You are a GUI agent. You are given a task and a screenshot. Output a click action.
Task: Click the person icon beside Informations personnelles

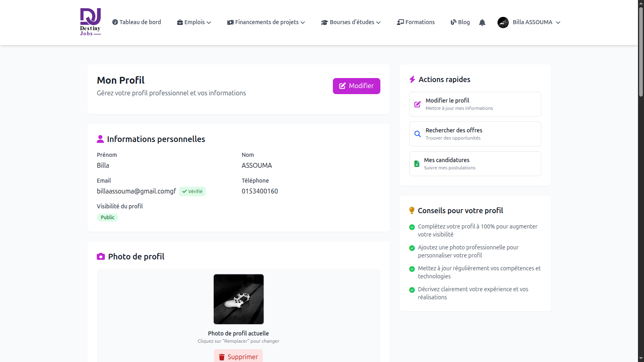coord(100,139)
